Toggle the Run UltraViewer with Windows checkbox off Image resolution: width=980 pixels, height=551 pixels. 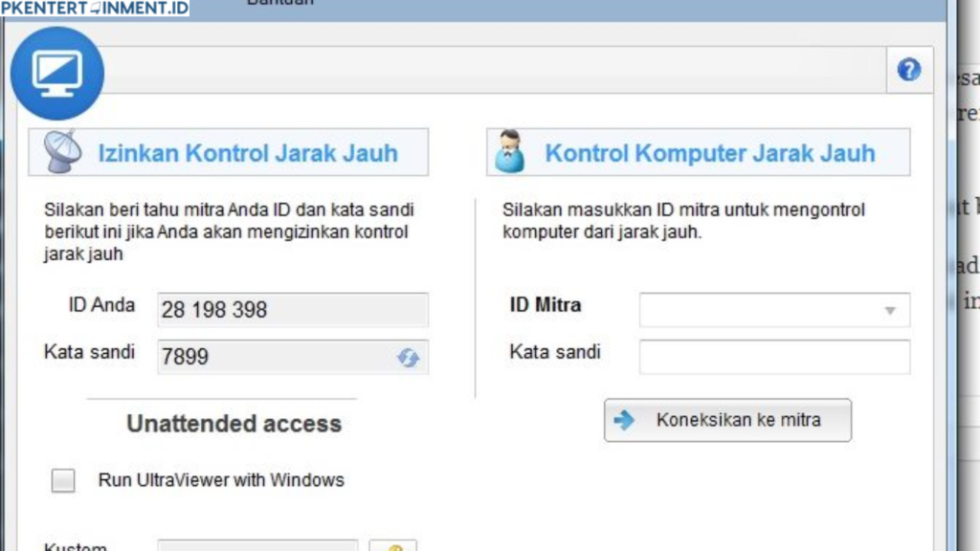(x=63, y=480)
